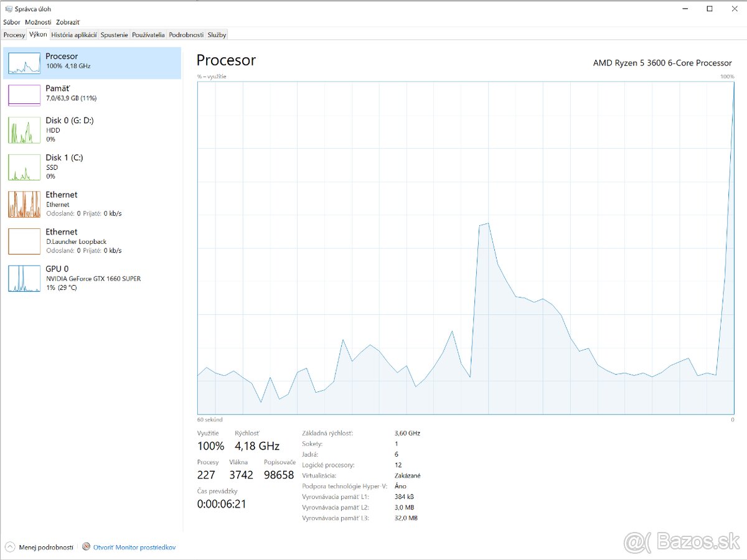The width and height of the screenshot is (747, 560).
Task: Select the Procesor mini graph thumbnail
Action: coord(24,63)
